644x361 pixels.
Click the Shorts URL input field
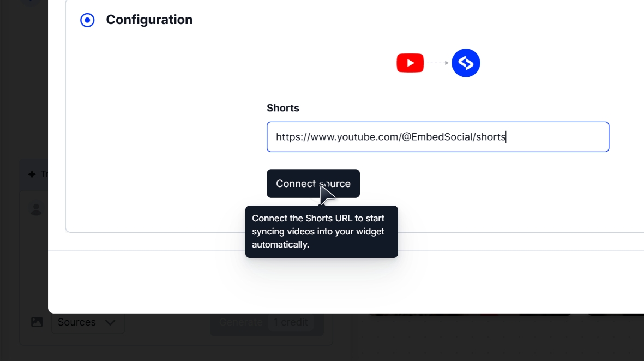point(438,137)
